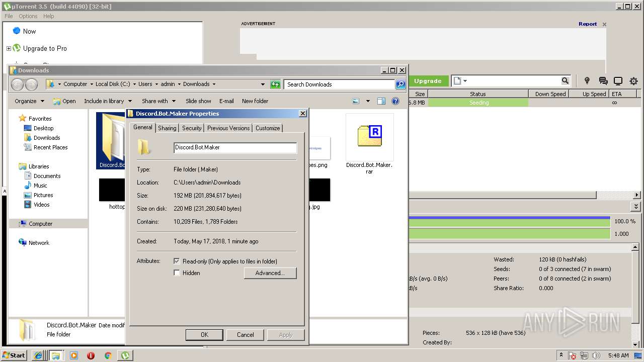This screenshot has height=362, width=644.
Task: Open the add torrent dropdown arrow
Action: 465,81
